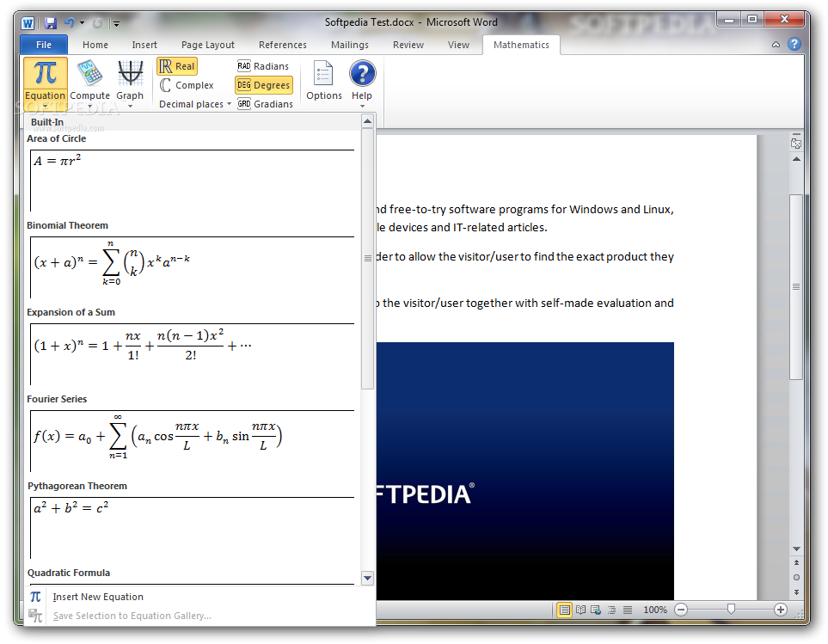Open the Decimal places dropdown
The height and width of the screenshot is (644, 828).
pyautogui.click(x=195, y=105)
